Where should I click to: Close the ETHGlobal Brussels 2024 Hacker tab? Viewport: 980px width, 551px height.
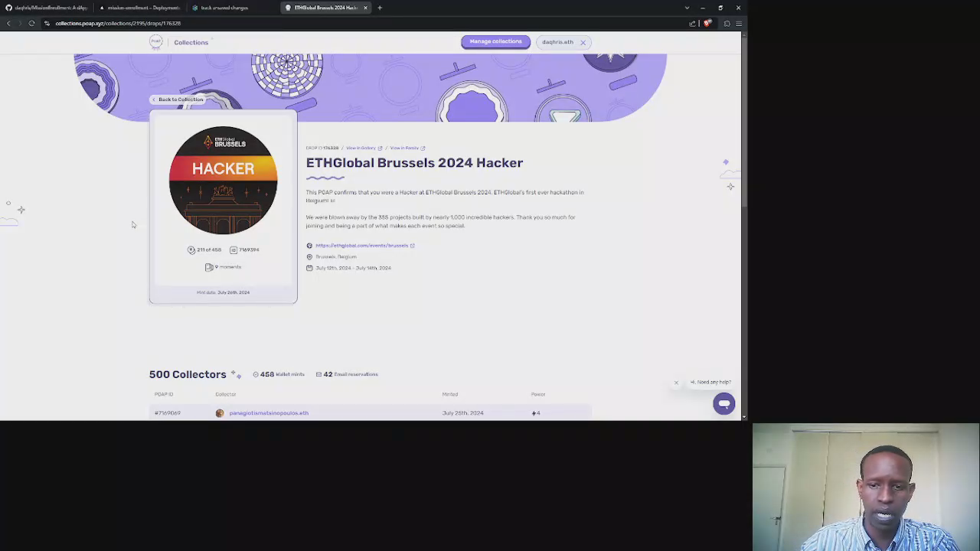tap(365, 8)
